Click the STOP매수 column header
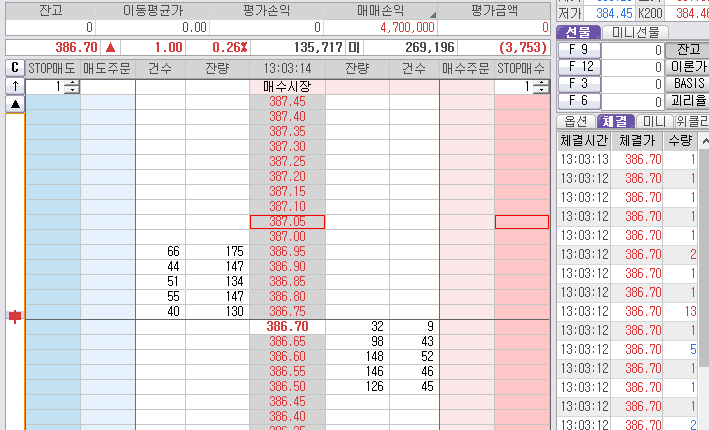 (x=522, y=68)
